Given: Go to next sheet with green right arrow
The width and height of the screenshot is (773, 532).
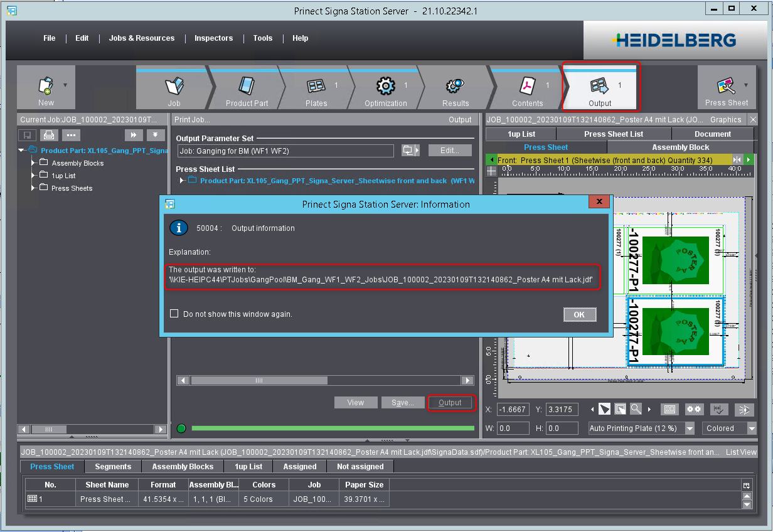Looking at the screenshot, I should tap(749, 160).
